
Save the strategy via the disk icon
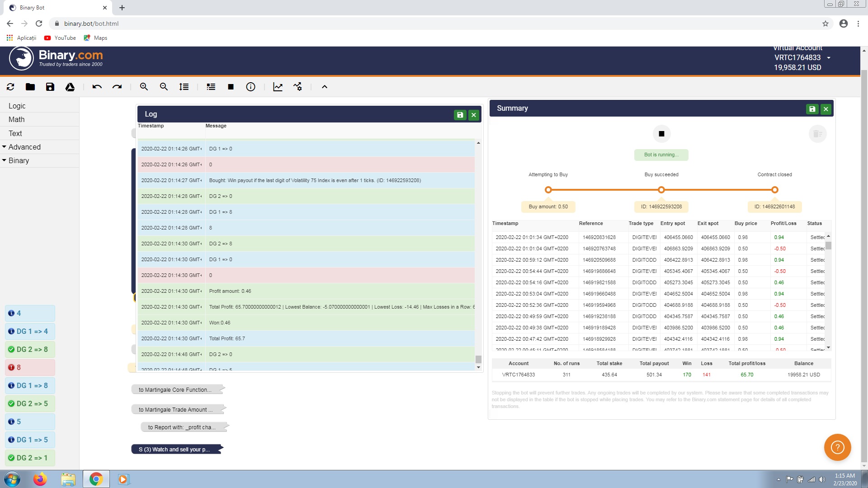[x=50, y=87]
